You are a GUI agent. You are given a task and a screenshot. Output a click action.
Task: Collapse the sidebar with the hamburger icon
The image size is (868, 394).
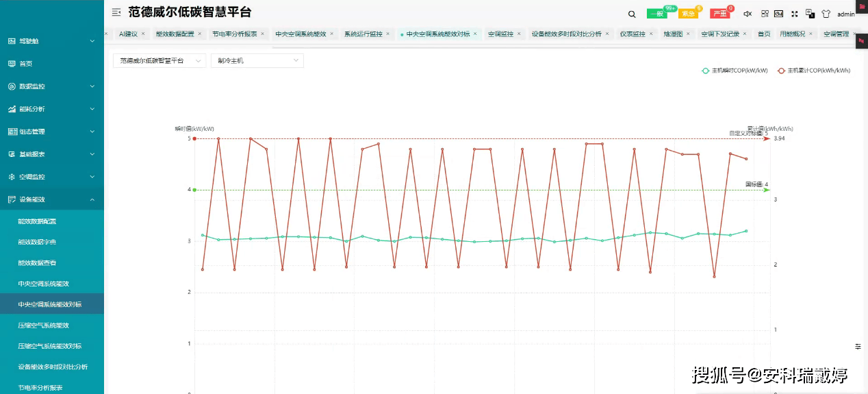(x=116, y=12)
